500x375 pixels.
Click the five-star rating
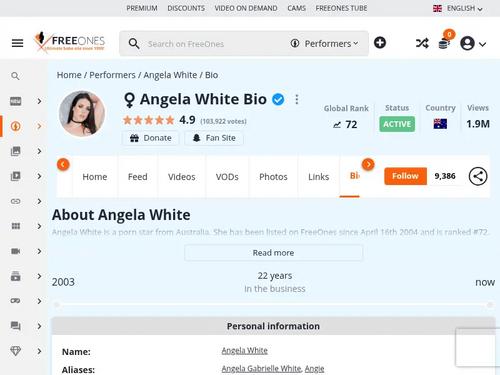[149, 120]
